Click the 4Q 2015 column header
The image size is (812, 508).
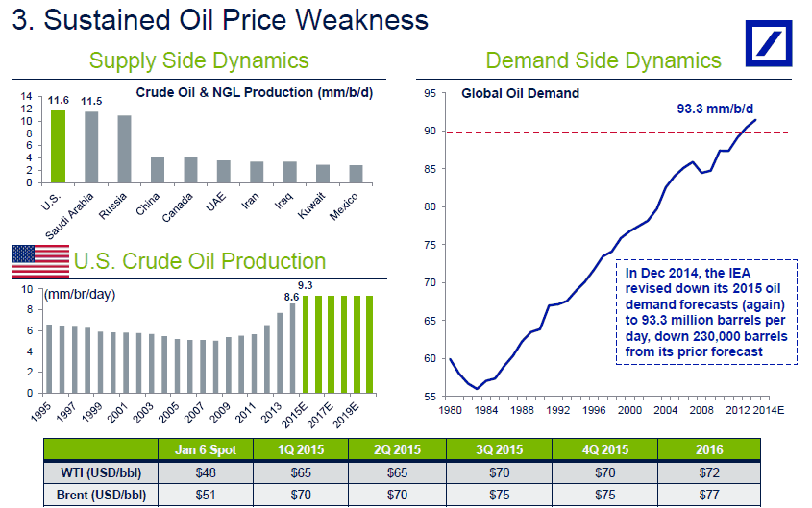604,449
